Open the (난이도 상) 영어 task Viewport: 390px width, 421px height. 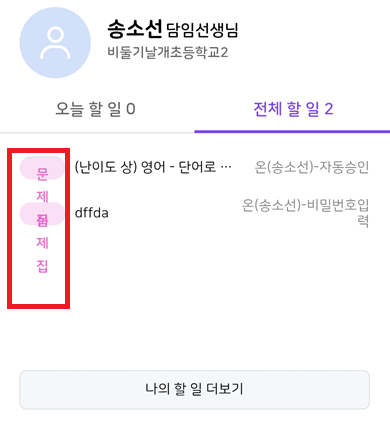153,167
